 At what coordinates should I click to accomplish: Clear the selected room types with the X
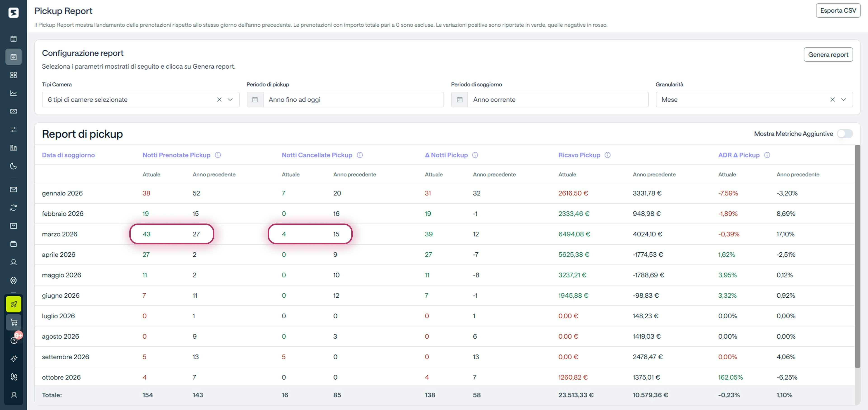219,99
